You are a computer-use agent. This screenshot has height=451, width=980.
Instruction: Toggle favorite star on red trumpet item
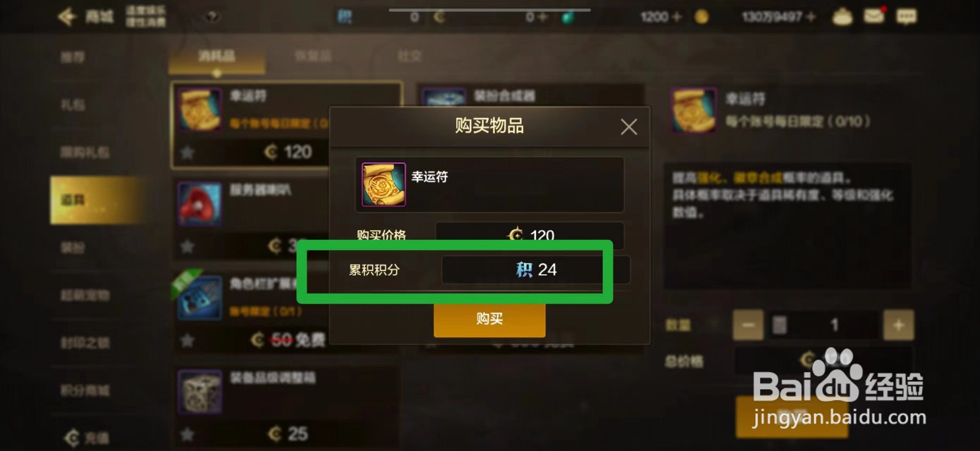tap(187, 246)
